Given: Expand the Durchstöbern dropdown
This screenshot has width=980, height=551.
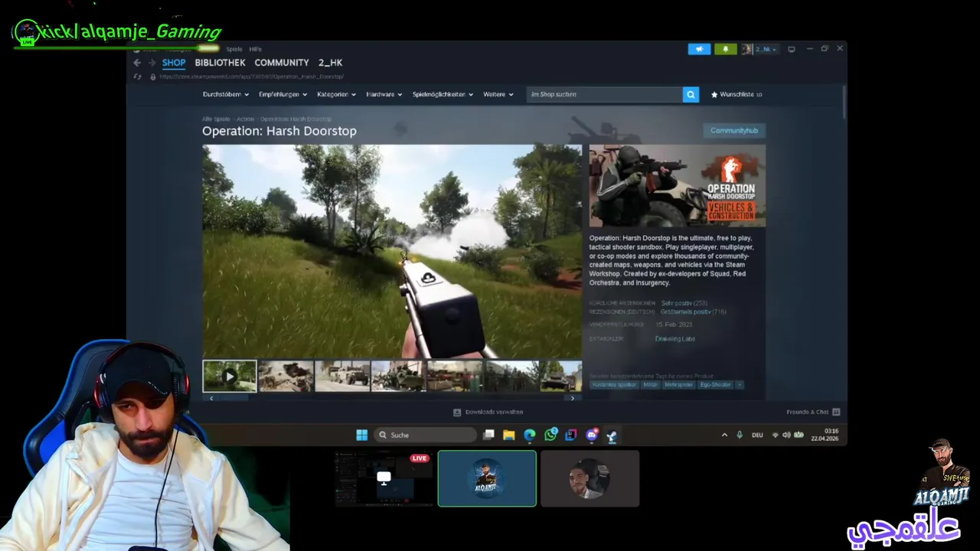Looking at the screenshot, I should coord(226,94).
